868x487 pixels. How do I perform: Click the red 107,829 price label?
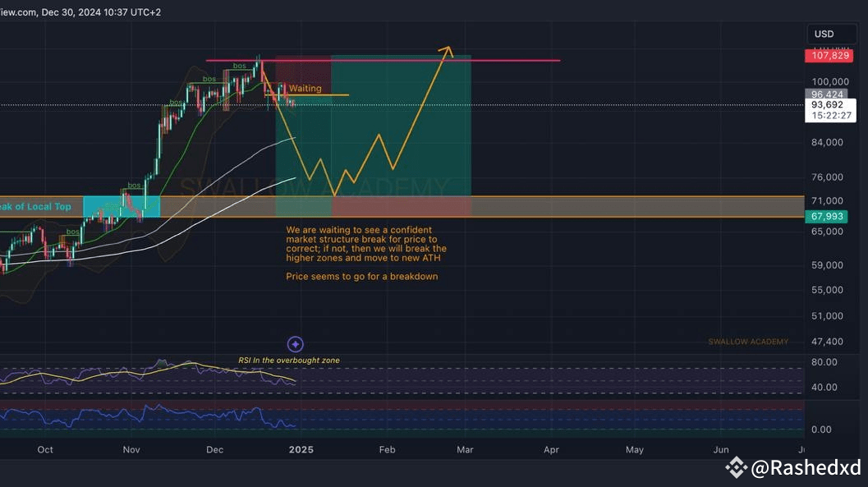coord(829,55)
